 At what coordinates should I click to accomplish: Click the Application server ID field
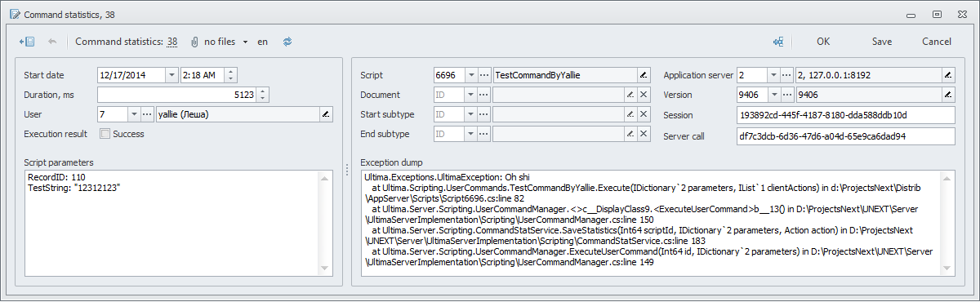coord(752,75)
